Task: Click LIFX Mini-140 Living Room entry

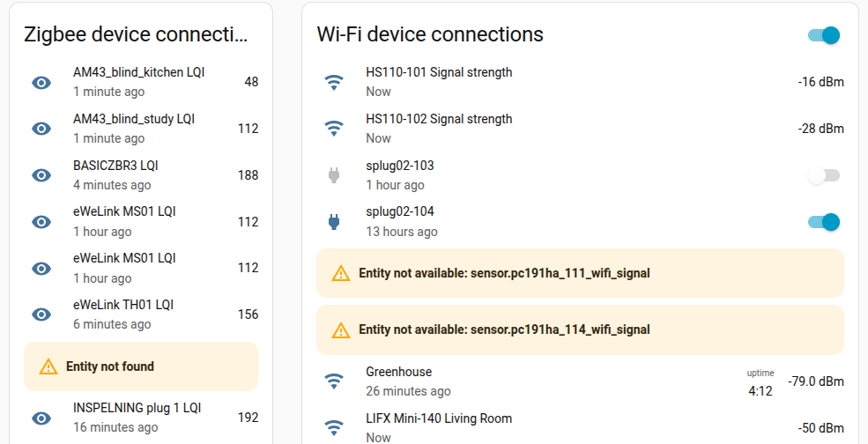Action: 439,419
